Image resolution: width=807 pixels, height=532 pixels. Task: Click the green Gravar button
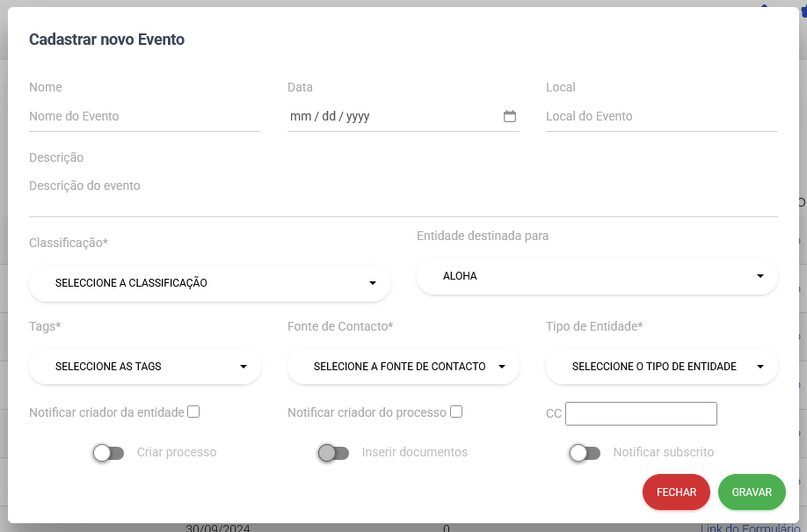752,492
